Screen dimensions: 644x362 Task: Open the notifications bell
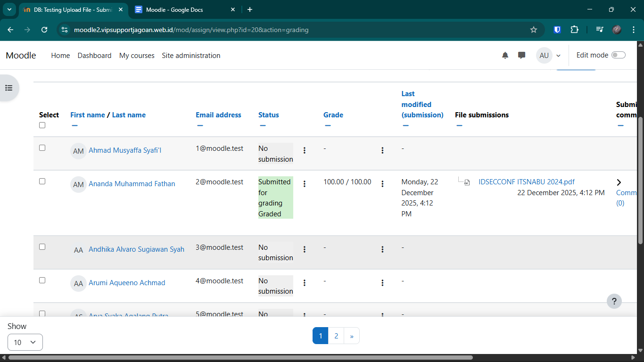(x=505, y=55)
